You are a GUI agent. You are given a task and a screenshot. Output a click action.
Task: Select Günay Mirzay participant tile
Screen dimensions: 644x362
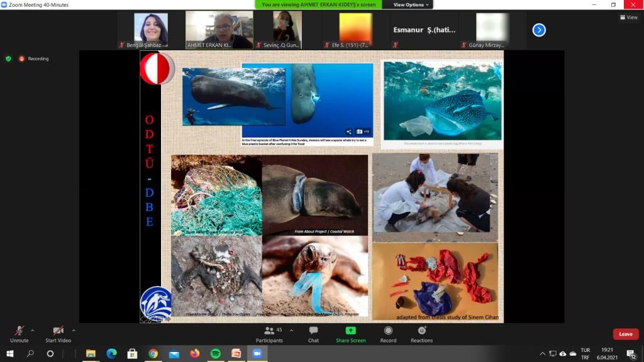(492, 30)
